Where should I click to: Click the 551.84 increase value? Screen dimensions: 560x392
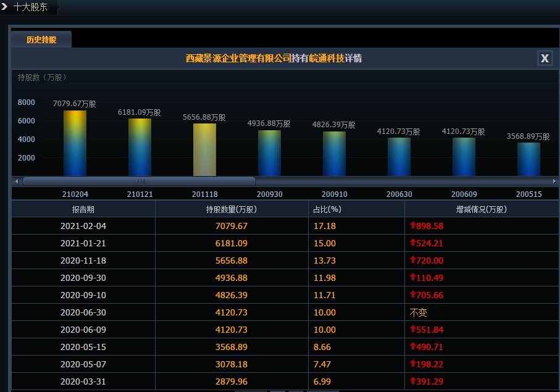(427, 330)
